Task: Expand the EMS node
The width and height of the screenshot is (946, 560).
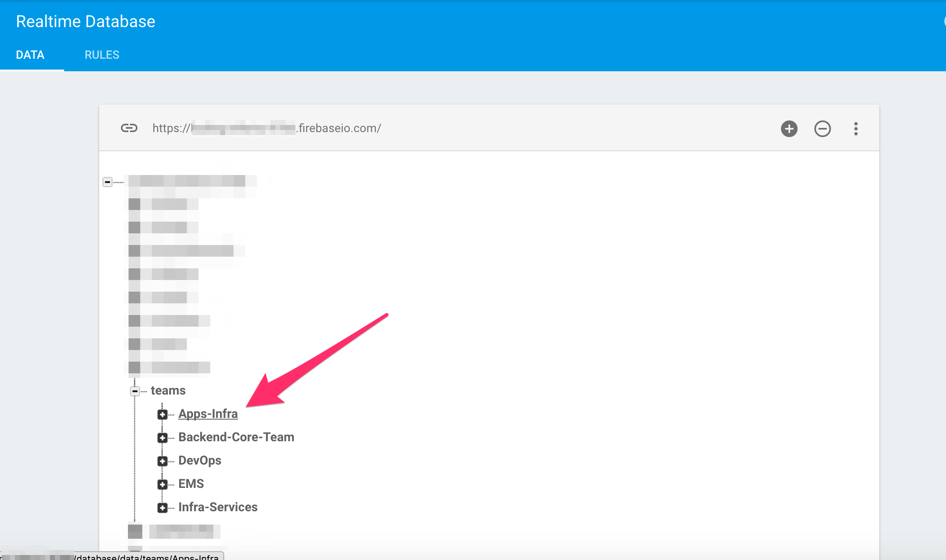Action: point(163,485)
